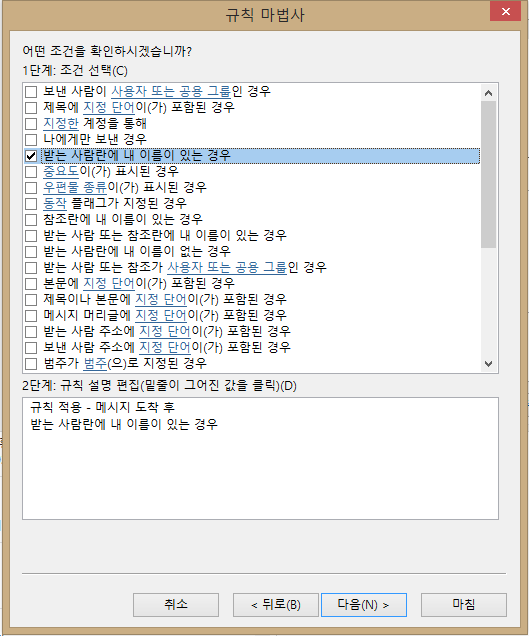
Task: Click the '참조란에 내 이름이 있는 경우' row text
Action: (123, 219)
